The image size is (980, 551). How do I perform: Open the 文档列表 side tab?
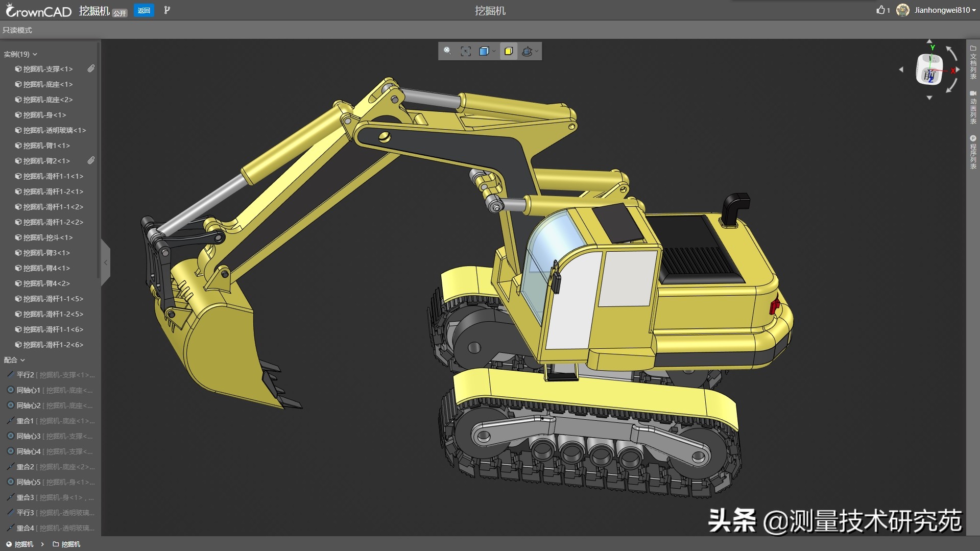click(973, 62)
